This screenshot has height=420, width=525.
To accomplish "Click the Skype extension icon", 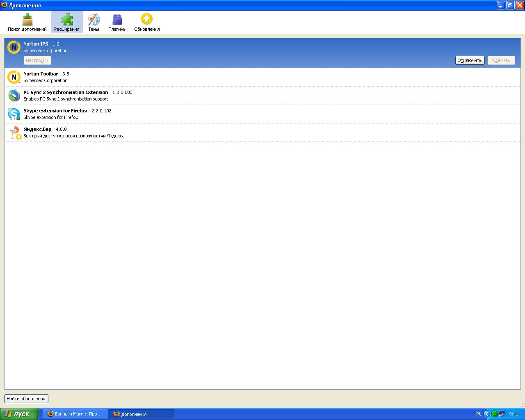I will click(x=14, y=114).
